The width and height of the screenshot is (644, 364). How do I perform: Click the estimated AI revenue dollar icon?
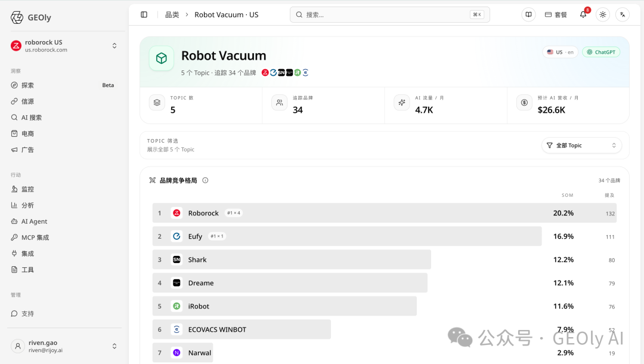[525, 103]
